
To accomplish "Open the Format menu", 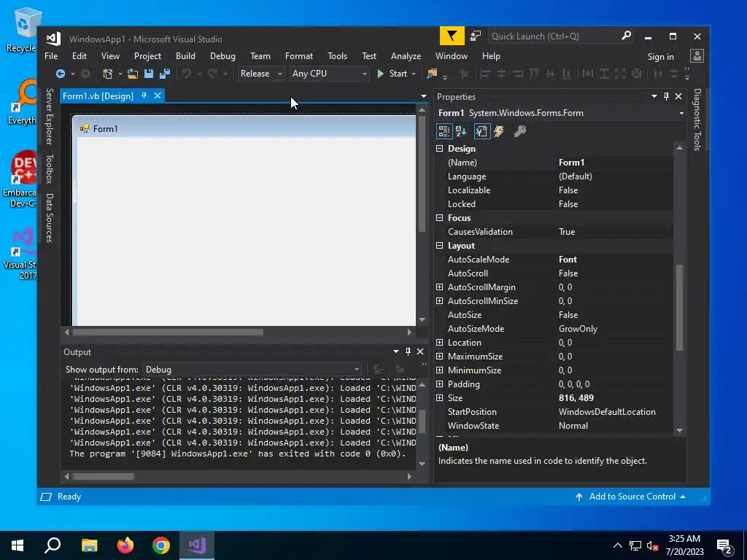I will pos(298,56).
